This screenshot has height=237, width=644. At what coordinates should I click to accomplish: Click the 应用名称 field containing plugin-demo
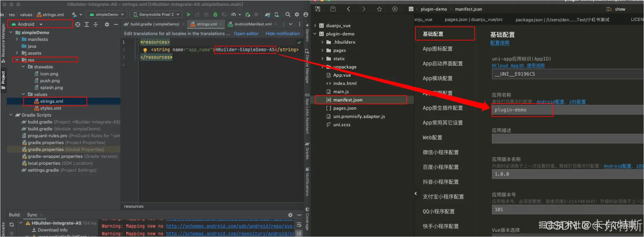coord(568,110)
